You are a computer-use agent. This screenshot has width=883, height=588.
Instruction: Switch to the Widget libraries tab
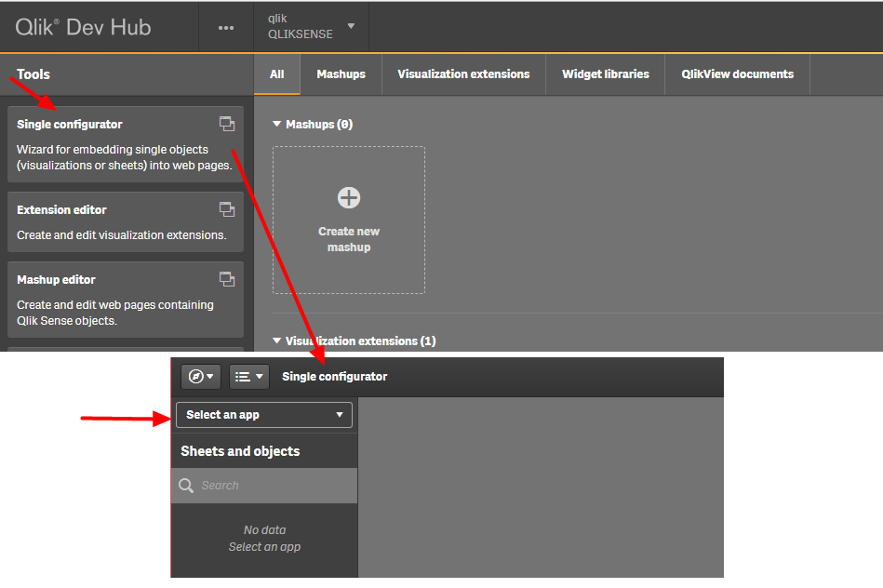[x=606, y=74]
